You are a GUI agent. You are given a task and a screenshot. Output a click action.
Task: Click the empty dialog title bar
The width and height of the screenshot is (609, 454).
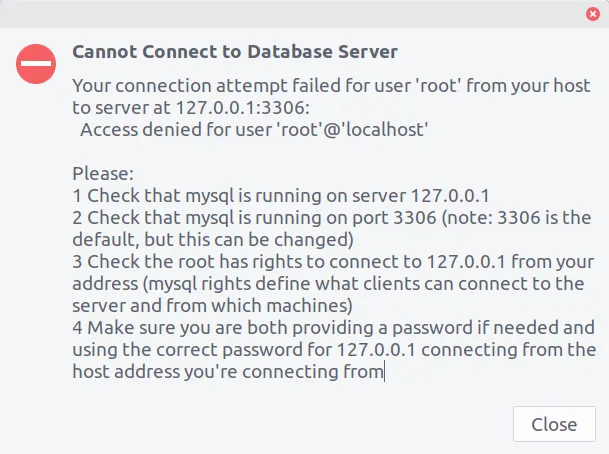tap(300, 15)
